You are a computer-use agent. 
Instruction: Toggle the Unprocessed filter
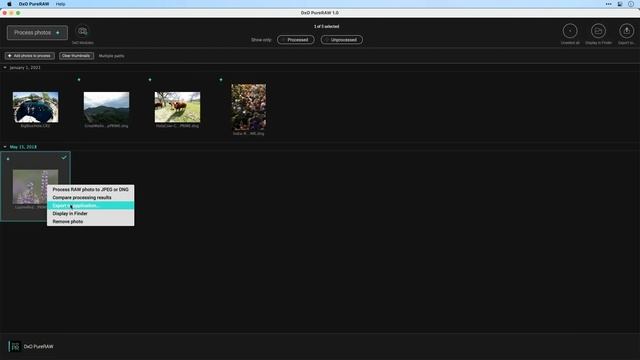[342, 40]
